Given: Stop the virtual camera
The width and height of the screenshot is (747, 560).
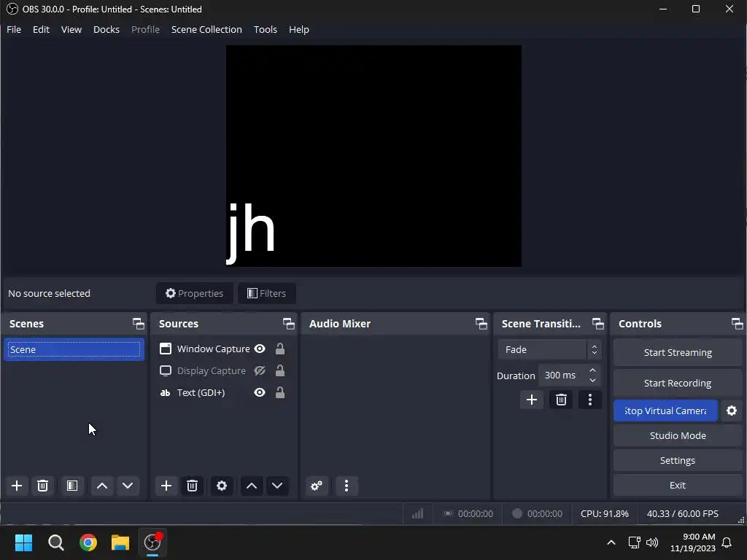Looking at the screenshot, I should click(x=665, y=411).
